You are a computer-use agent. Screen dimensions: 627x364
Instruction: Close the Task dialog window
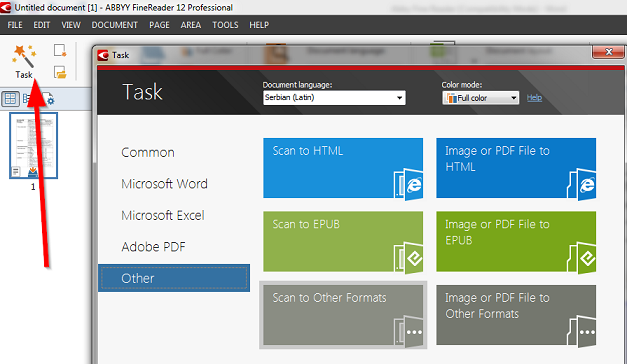[608, 52]
